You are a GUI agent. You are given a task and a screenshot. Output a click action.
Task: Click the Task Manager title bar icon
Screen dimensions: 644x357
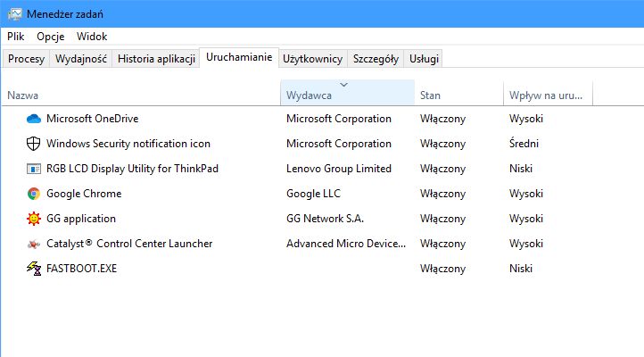point(15,14)
